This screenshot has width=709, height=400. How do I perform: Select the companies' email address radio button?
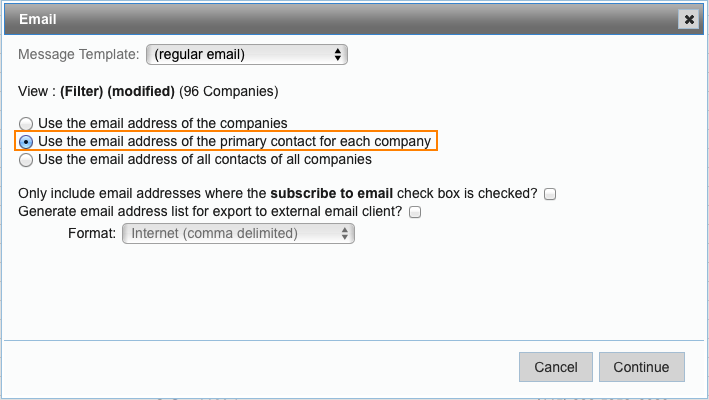26,123
